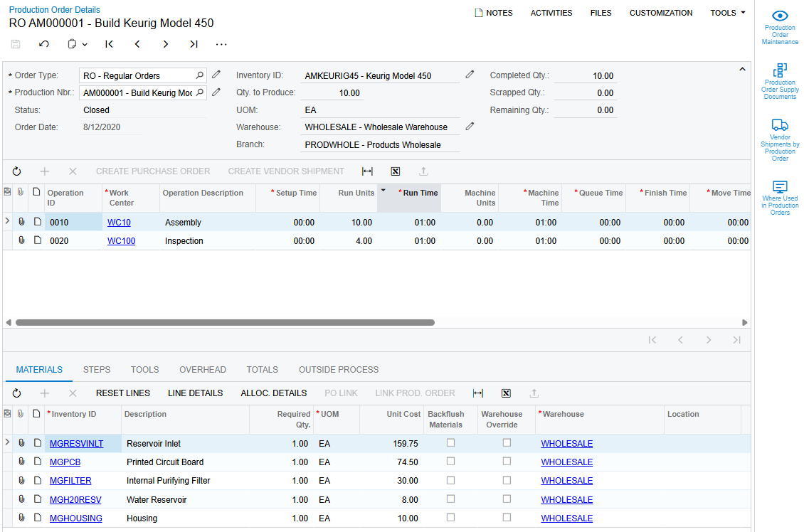Open the TOOLS dropdown menu
The width and height of the screenshot is (804, 532).
[728, 13]
